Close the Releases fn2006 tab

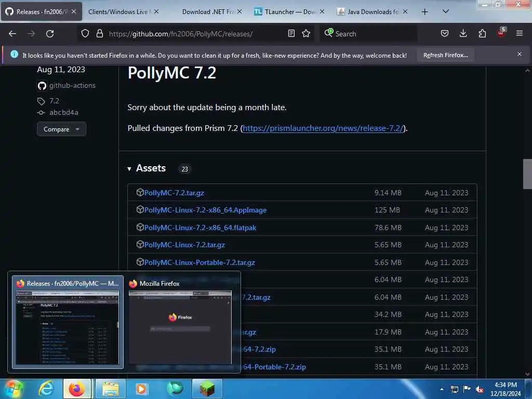click(74, 11)
